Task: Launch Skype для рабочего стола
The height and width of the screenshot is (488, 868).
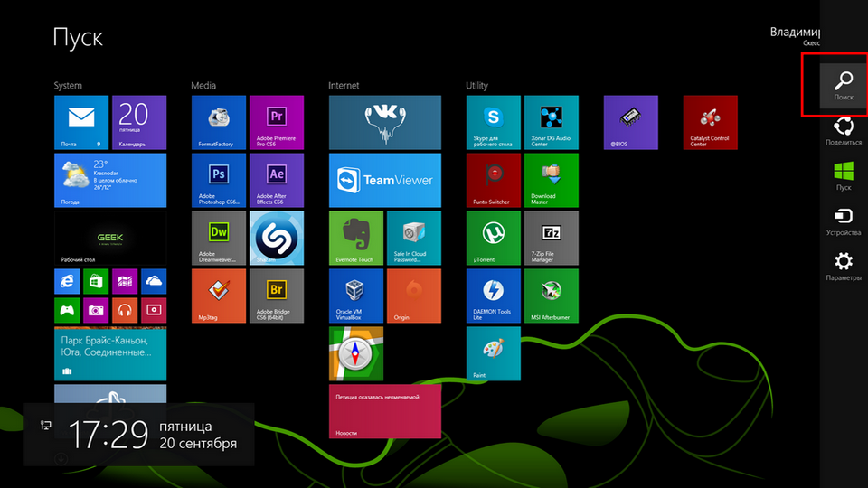Action: coord(494,122)
